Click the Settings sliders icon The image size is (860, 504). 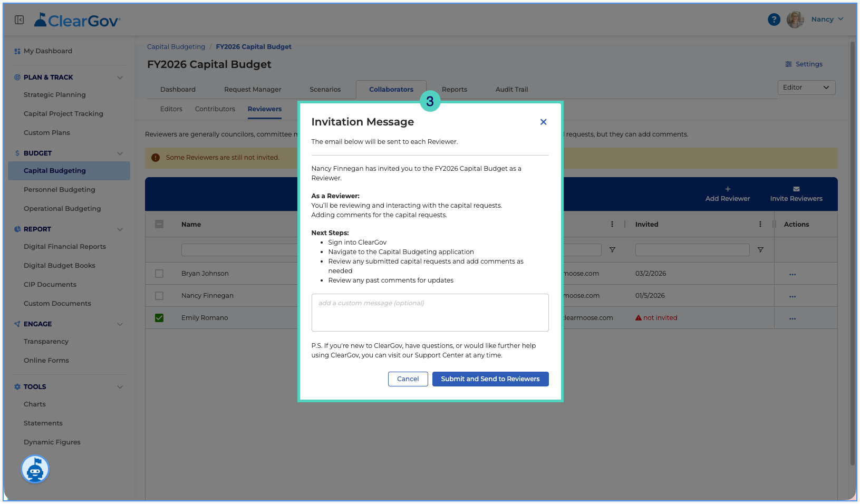[x=788, y=64]
